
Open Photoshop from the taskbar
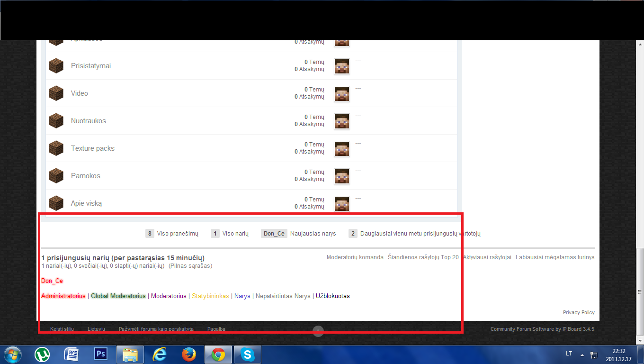coord(101,355)
